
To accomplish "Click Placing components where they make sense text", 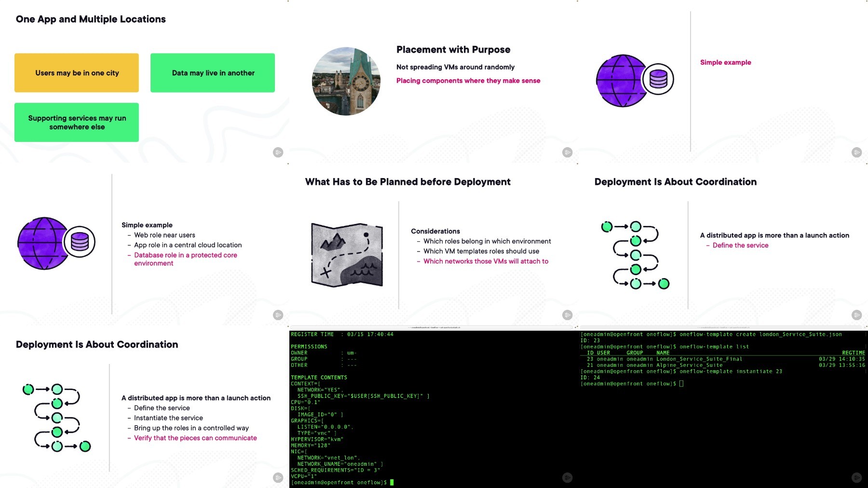I will [468, 81].
